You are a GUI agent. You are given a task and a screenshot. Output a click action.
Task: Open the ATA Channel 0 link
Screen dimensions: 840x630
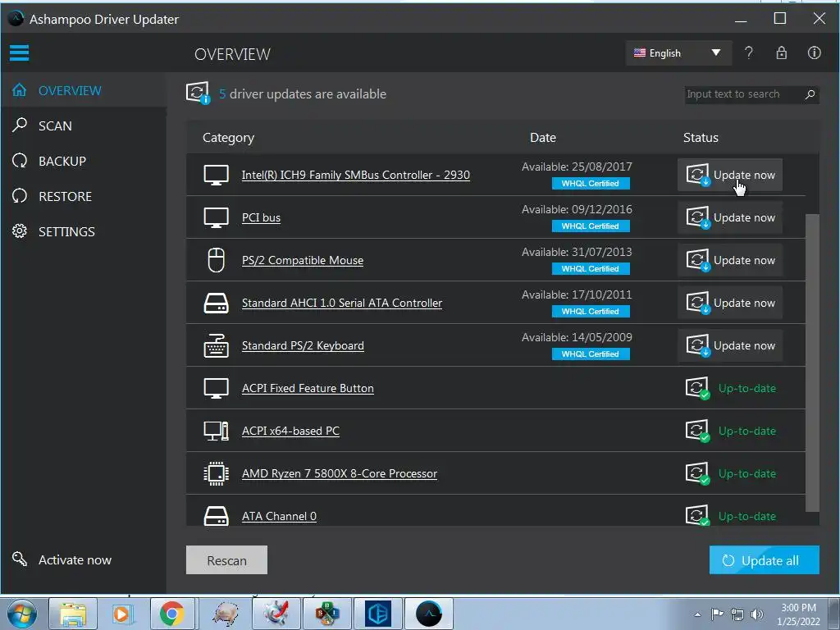click(279, 517)
